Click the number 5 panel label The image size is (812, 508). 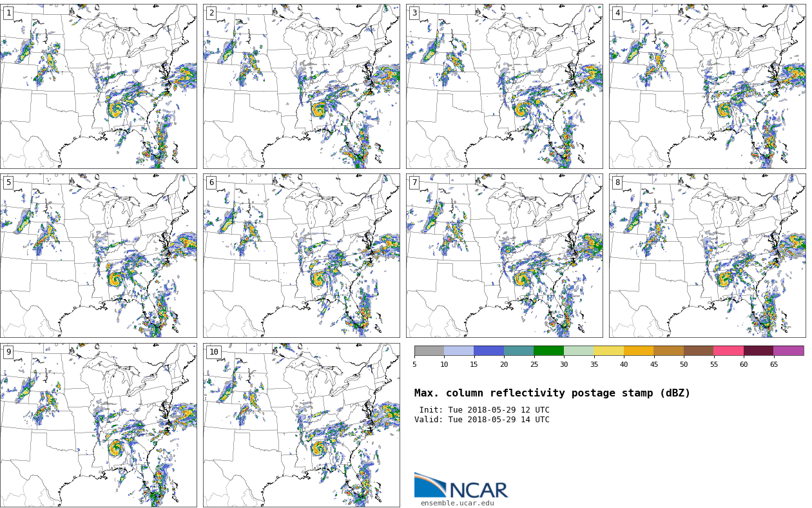8,182
